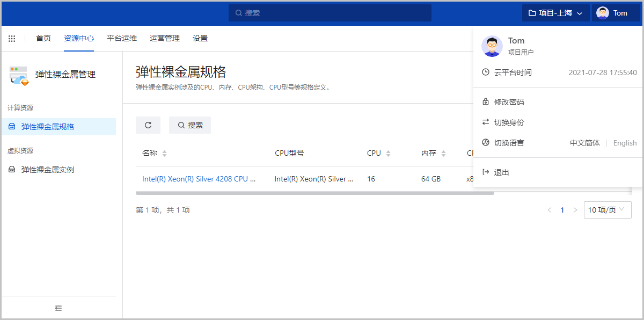Choose 切换身份 in the user menu

click(x=509, y=122)
